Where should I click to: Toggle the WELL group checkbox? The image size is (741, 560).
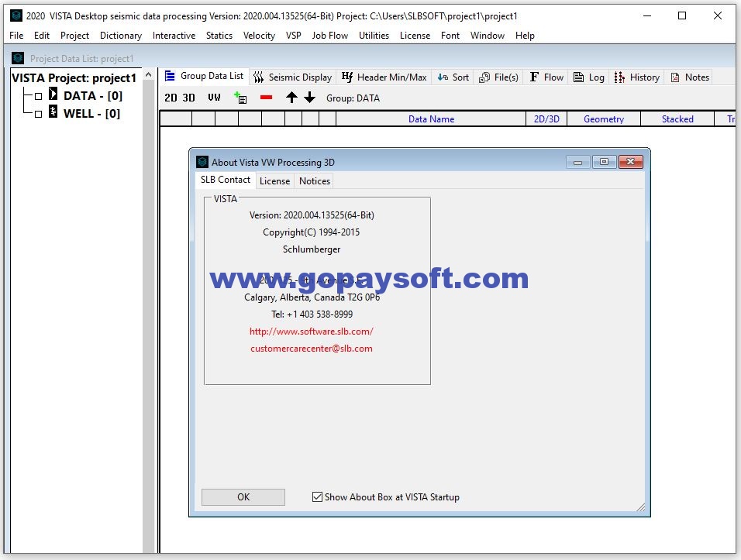click(x=38, y=114)
